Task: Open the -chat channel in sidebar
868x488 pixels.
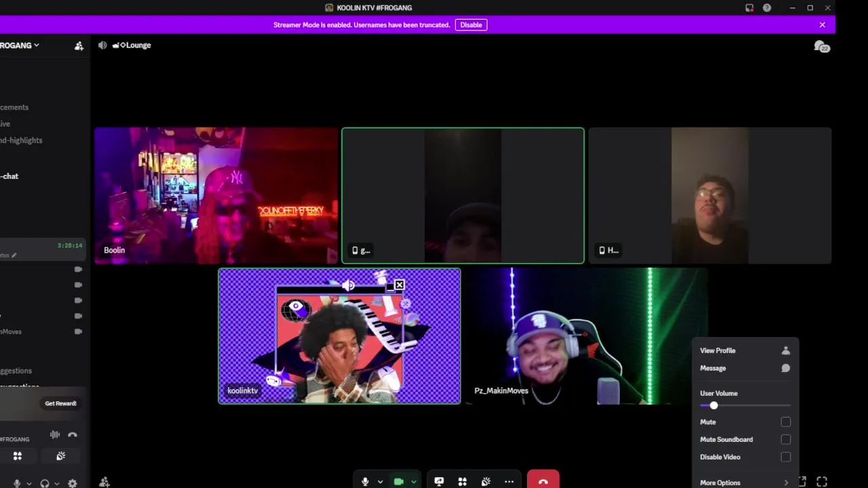Action: [x=9, y=176]
